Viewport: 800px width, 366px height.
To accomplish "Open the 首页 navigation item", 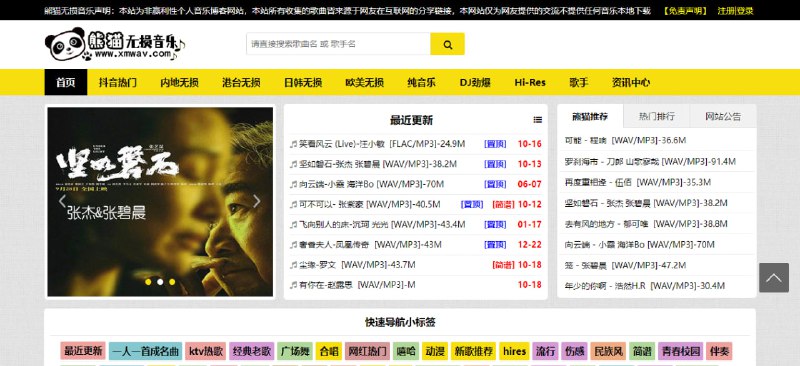I will (66, 82).
